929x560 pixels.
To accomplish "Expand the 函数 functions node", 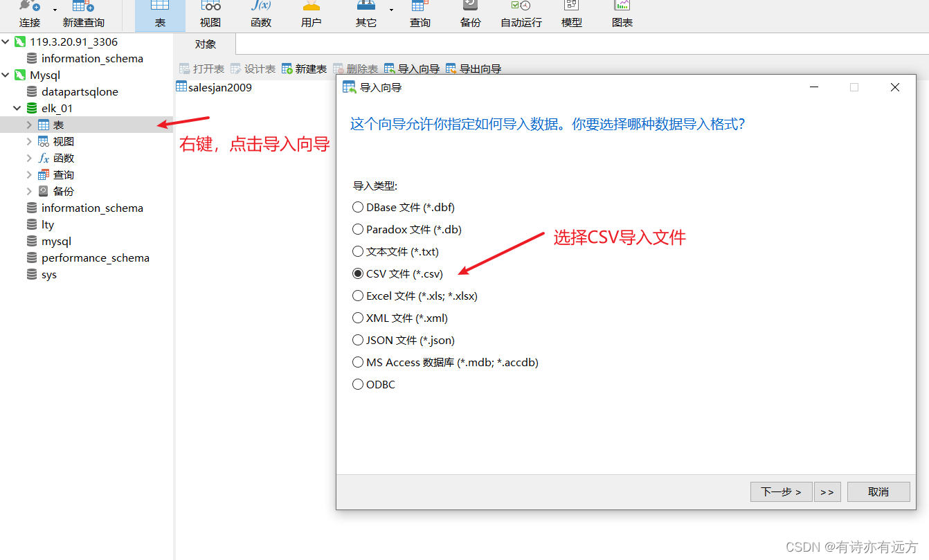I will [29, 158].
